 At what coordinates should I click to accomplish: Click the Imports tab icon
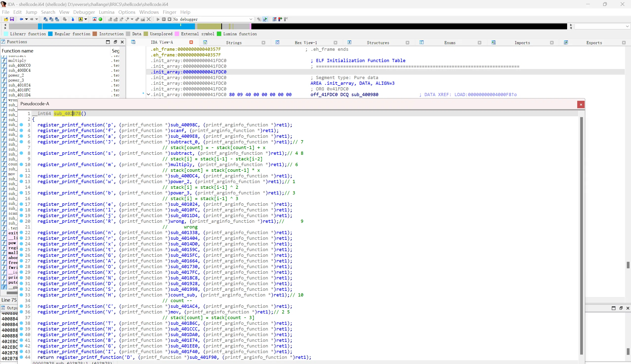click(x=494, y=42)
